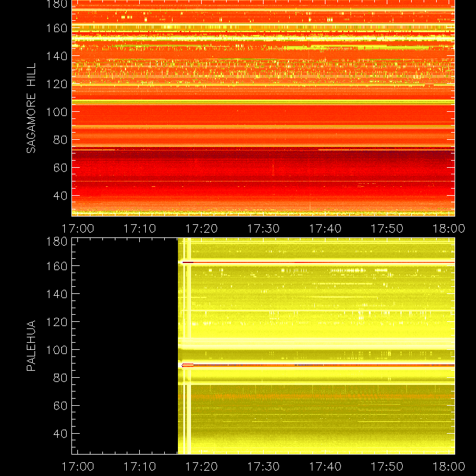Select the 17:30 time label under Palehua plot

click(x=264, y=466)
